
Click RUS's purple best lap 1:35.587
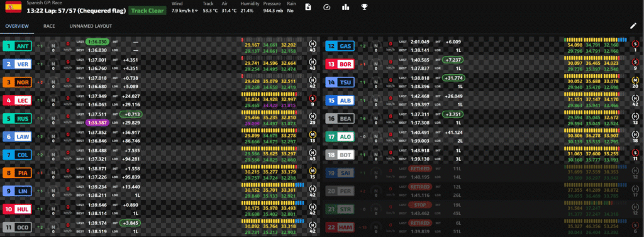[x=97, y=123]
